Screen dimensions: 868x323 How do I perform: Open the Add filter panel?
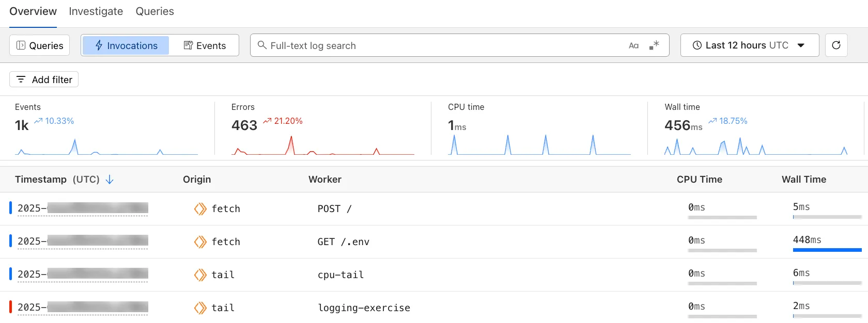click(x=43, y=79)
